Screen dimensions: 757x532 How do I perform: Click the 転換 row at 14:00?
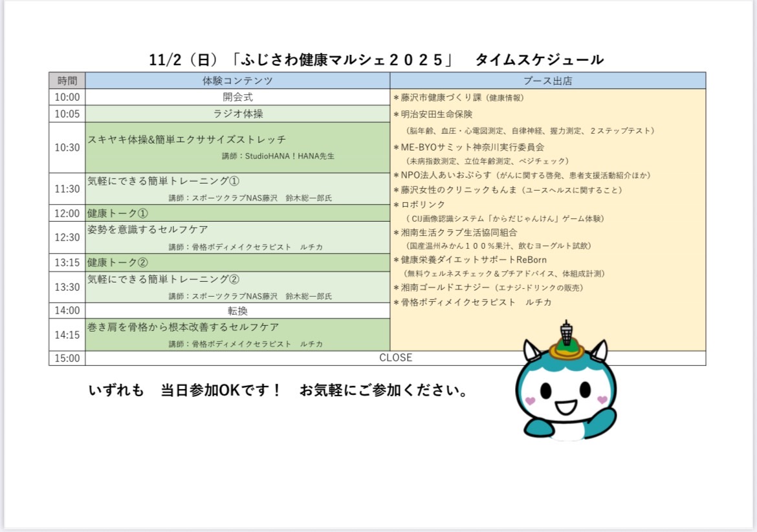pos(237,311)
